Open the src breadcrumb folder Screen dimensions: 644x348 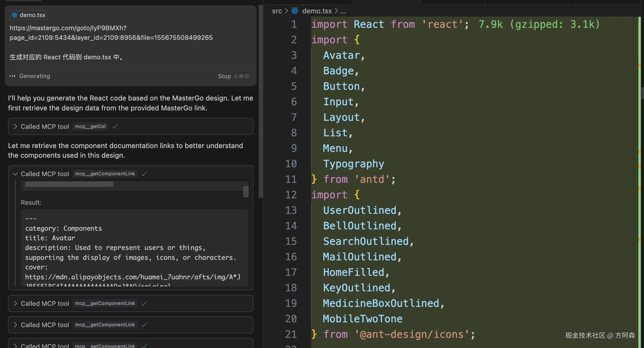277,11
